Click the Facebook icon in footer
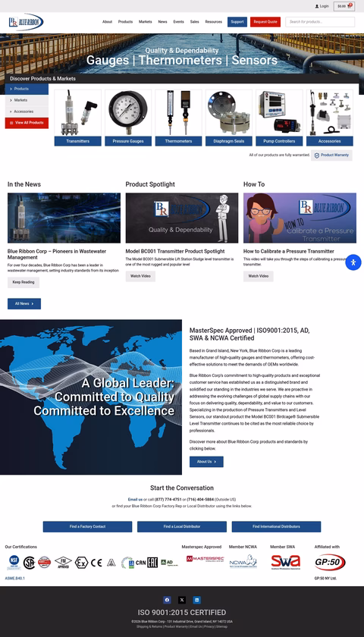 pos(167,600)
